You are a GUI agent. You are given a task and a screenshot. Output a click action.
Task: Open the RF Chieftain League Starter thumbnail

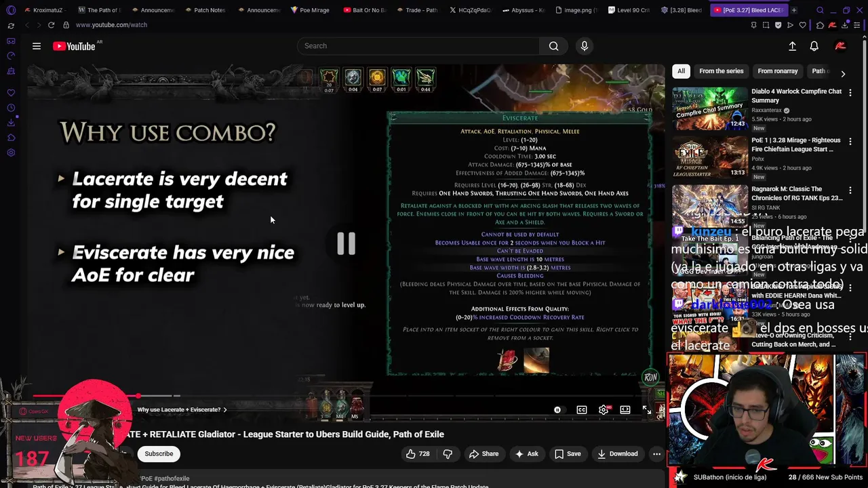point(709,157)
